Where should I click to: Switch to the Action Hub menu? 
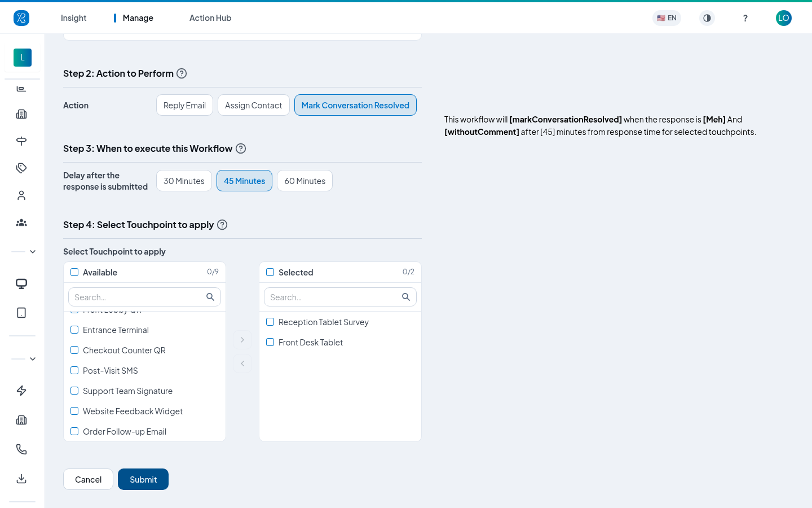(x=210, y=18)
